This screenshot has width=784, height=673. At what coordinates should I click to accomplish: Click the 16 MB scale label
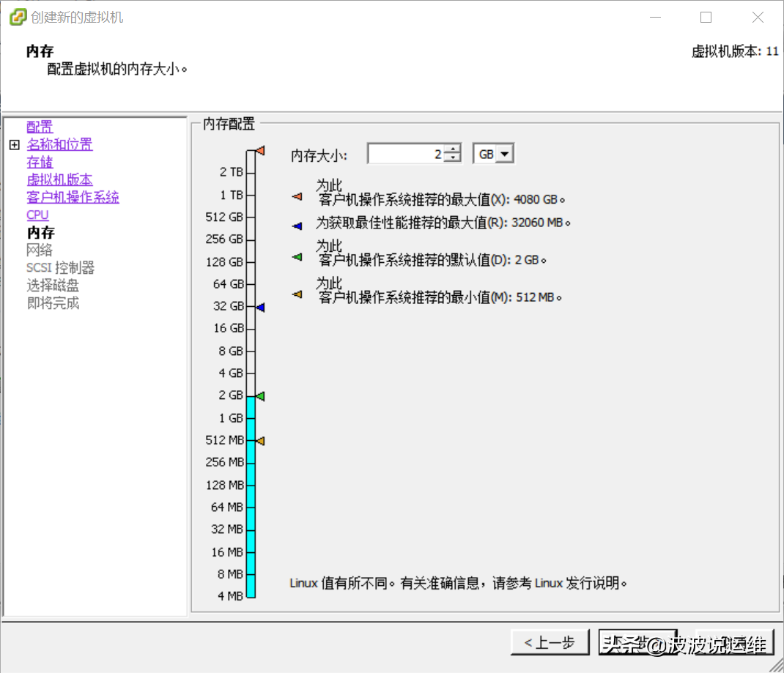[x=227, y=551]
